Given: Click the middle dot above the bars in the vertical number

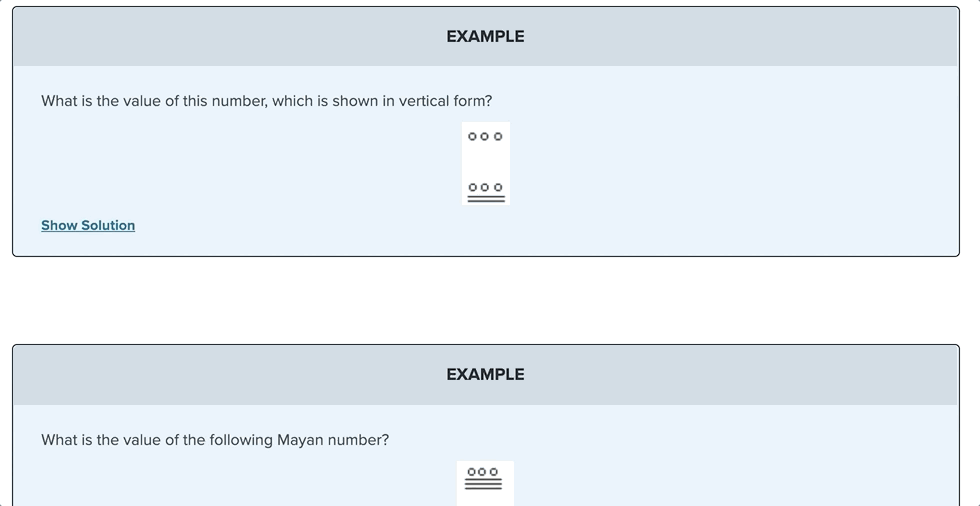Looking at the screenshot, I should click(485, 187).
